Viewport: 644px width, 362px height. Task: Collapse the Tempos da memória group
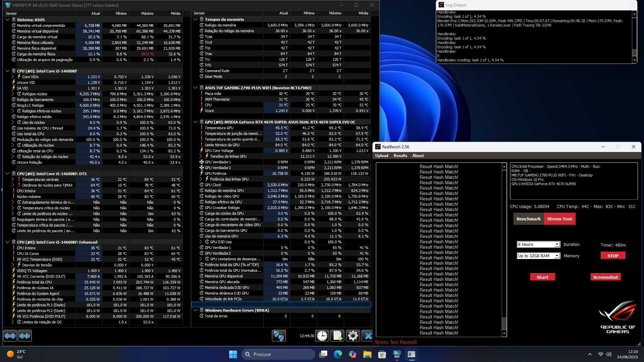[195, 19]
